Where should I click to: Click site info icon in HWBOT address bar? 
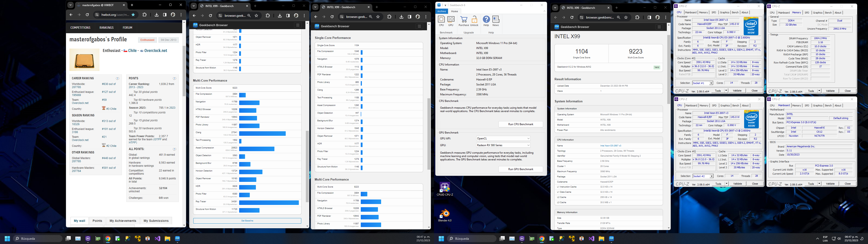pyautogui.click(x=97, y=15)
